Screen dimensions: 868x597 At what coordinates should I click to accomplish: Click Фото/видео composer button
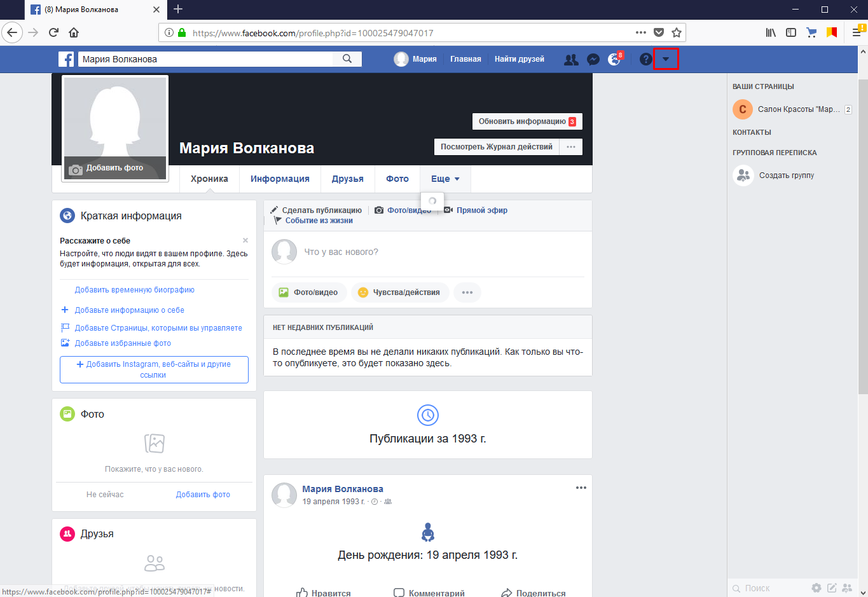click(309, 292)
